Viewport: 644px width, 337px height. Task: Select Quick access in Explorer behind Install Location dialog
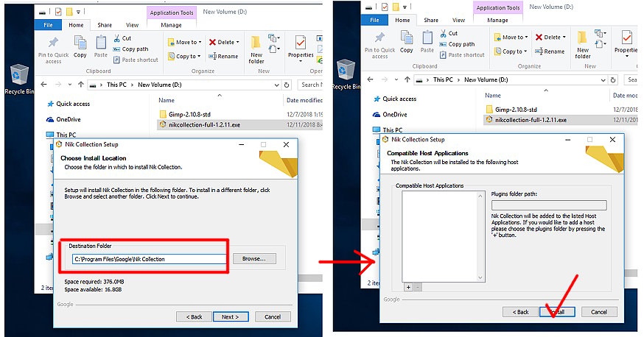[69, 104]
